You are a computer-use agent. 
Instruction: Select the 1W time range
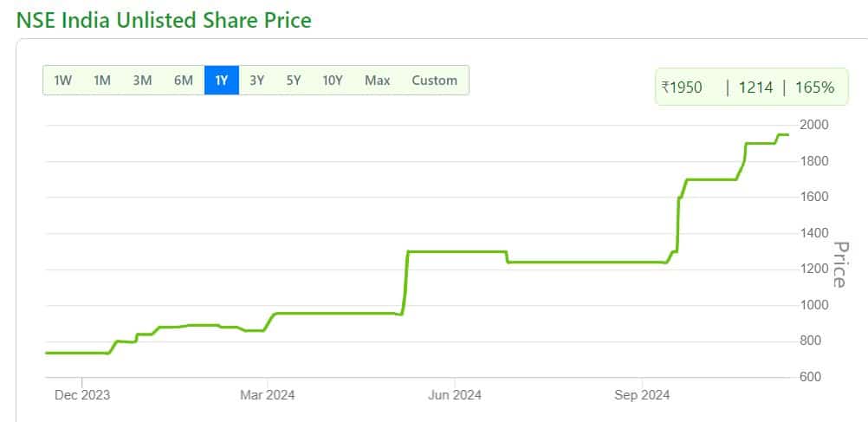tap(62, 81)
